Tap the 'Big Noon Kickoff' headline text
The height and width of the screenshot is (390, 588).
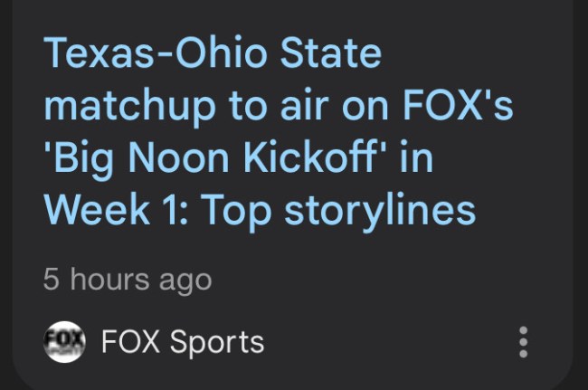(x=220, y=158)
